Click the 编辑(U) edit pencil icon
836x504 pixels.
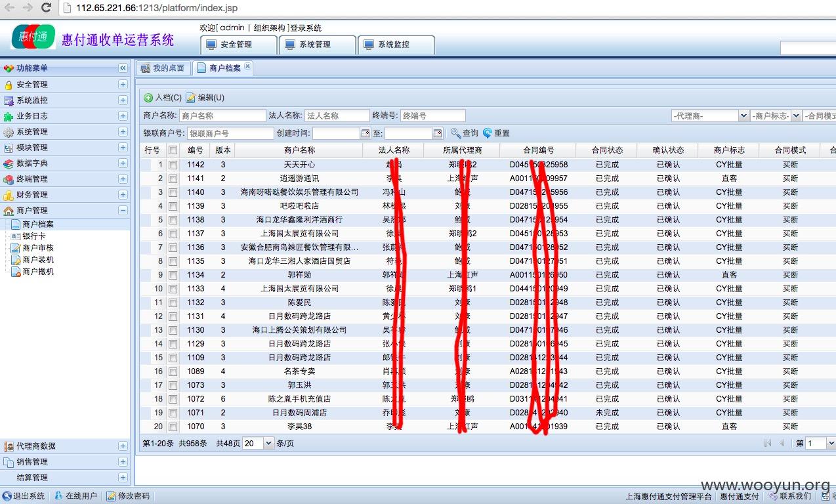pos(190,98)
